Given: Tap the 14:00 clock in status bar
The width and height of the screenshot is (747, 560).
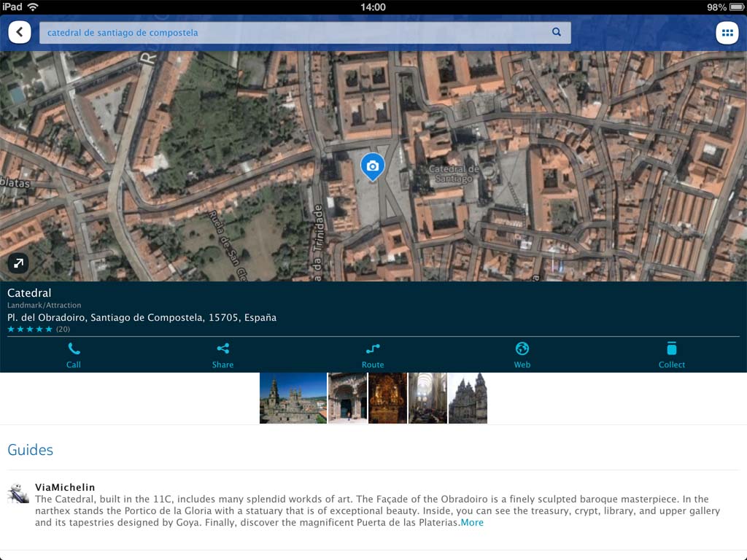Looking at the screenshot, I should pos(373,7).
